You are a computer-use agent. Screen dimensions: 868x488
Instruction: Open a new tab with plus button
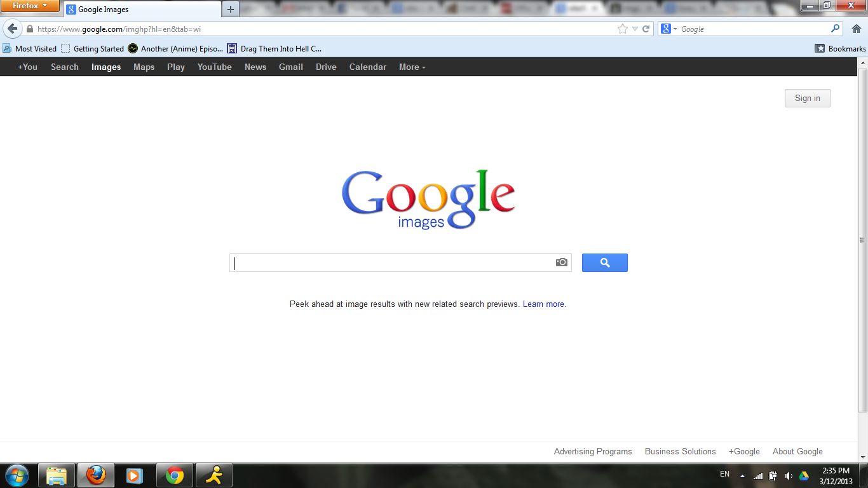231,10
